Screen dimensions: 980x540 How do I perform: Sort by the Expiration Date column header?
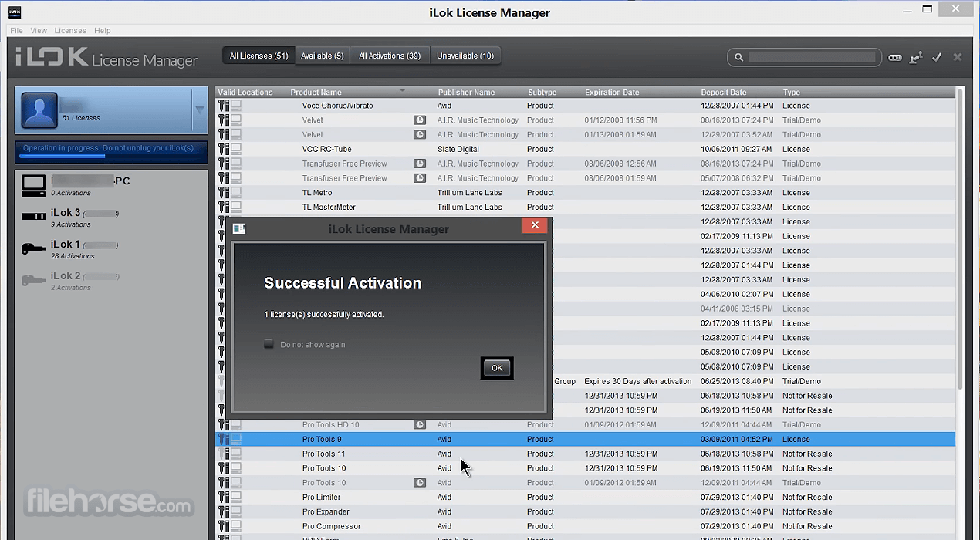coord(612,93)
